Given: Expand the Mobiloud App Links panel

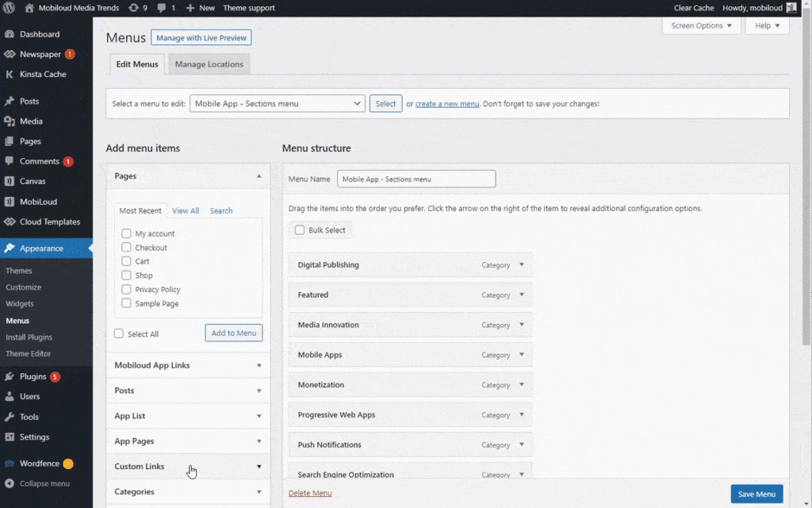Looking at the screenshot, I should pyautogui.click(x=188, y=365).
